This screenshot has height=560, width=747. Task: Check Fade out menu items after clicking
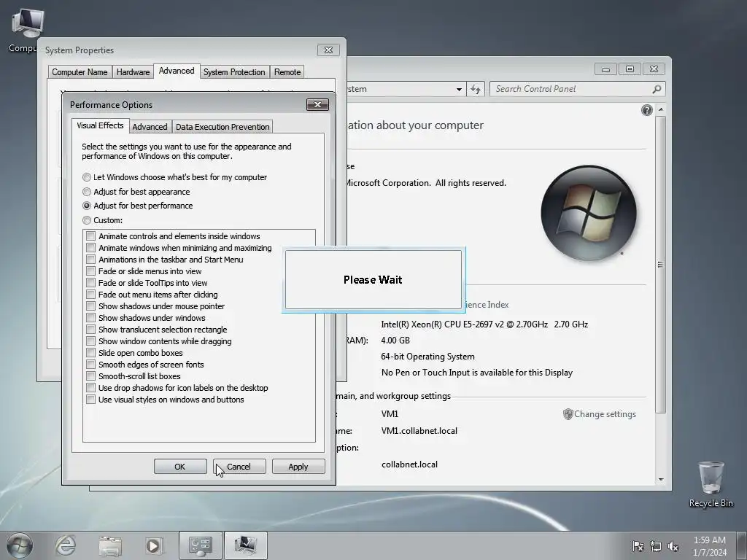(91, 295)
